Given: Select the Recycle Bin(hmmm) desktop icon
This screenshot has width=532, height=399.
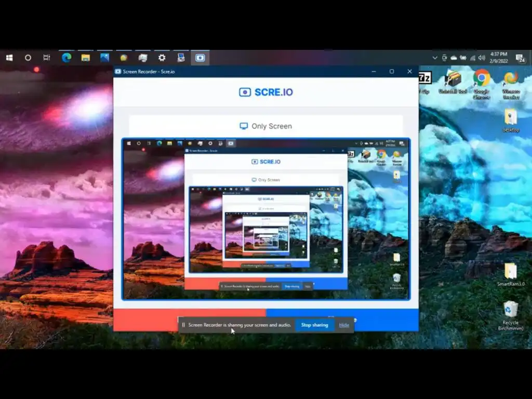Looking at the screenshot, I should click(x=511, y=315).
